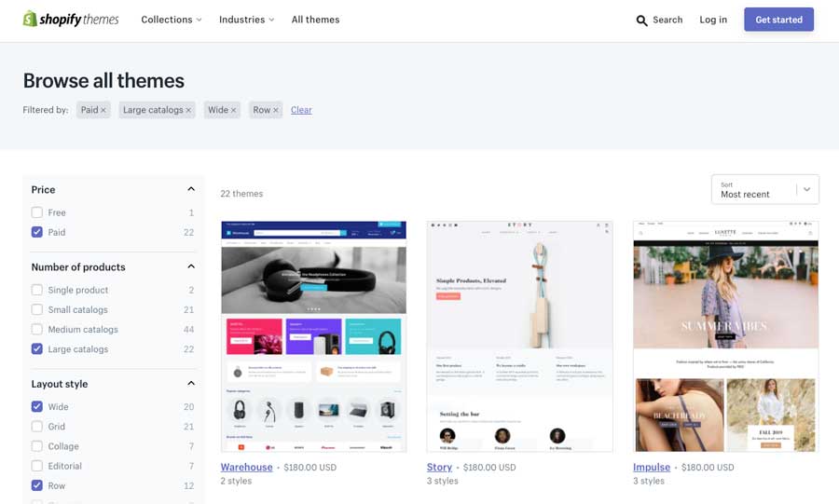Check the Free price checkbox
Screen dimensions: 839x504
click(37, 212)
